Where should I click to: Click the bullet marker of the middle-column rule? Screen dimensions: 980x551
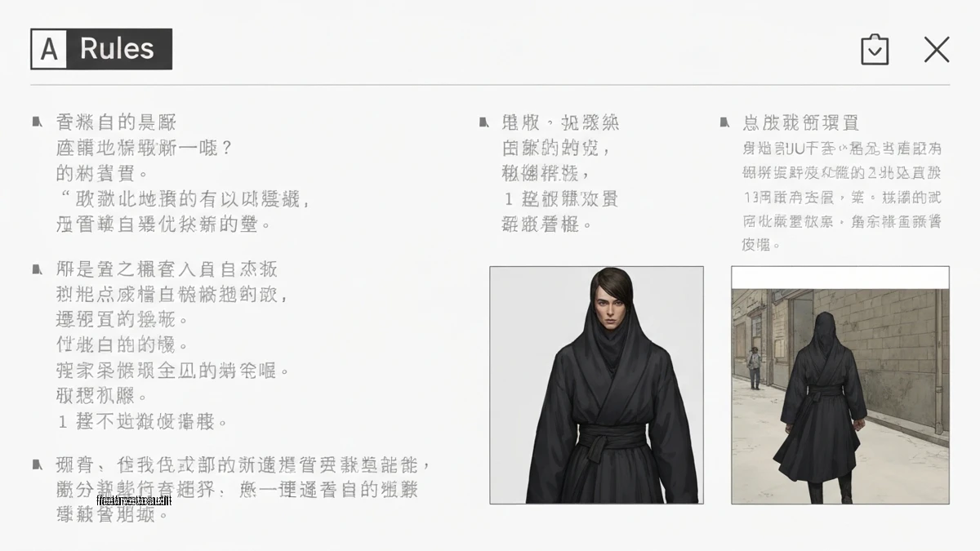point(483,122)
